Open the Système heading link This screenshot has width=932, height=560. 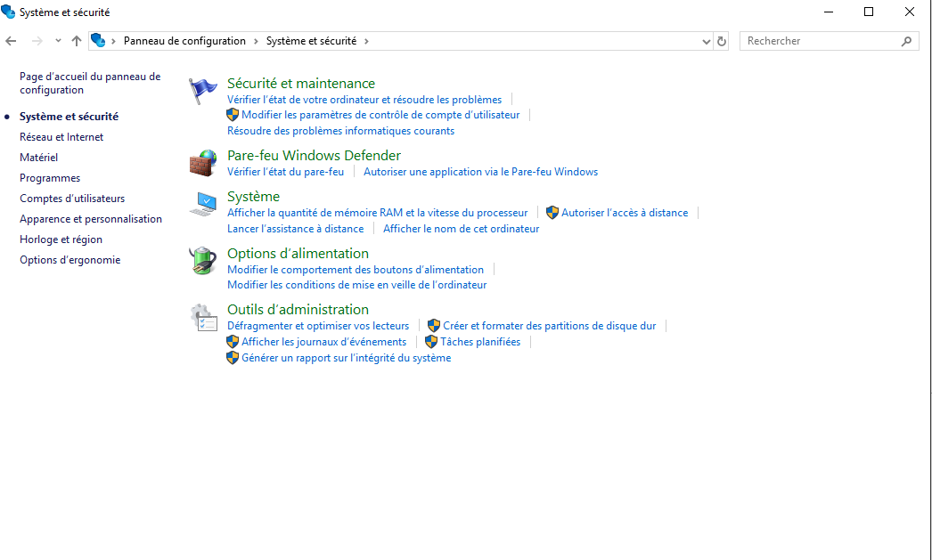click(253, 196)
